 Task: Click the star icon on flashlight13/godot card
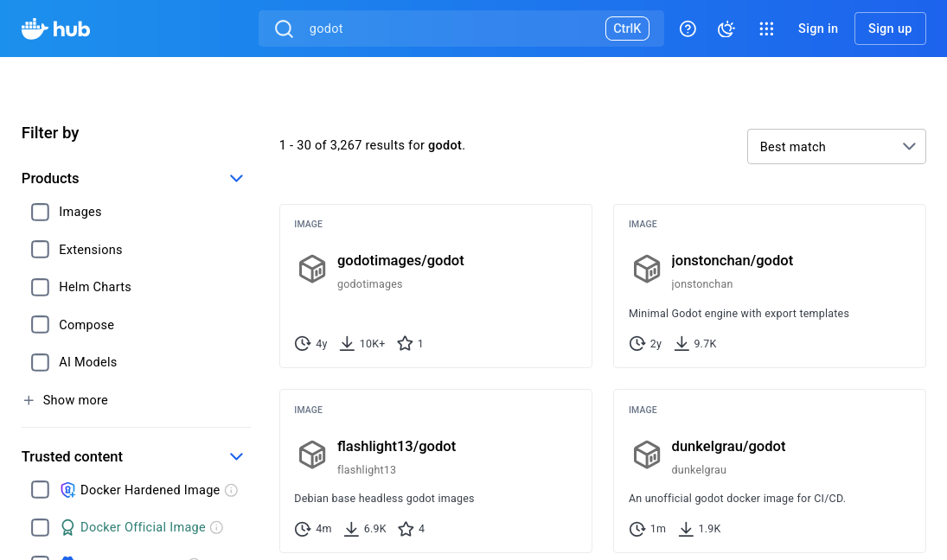pos(405,528)
